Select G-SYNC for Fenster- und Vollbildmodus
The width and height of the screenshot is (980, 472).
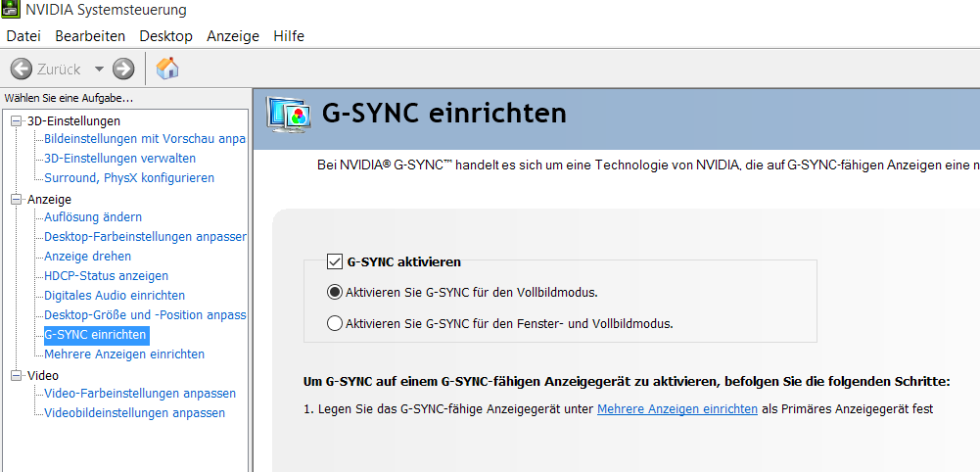pos(335,323)
